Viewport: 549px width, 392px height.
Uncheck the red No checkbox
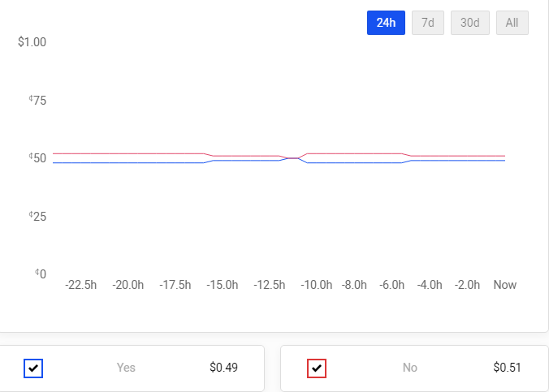[x=317, y=368]
